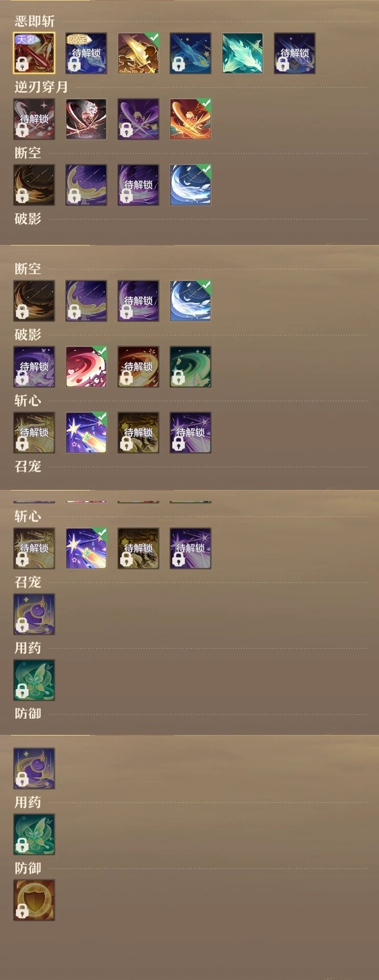The width and height of the screenshot is (379, 980).
Task: Toggle the checked golden 恶即斩 skin
Action: (x=138, y=53)
